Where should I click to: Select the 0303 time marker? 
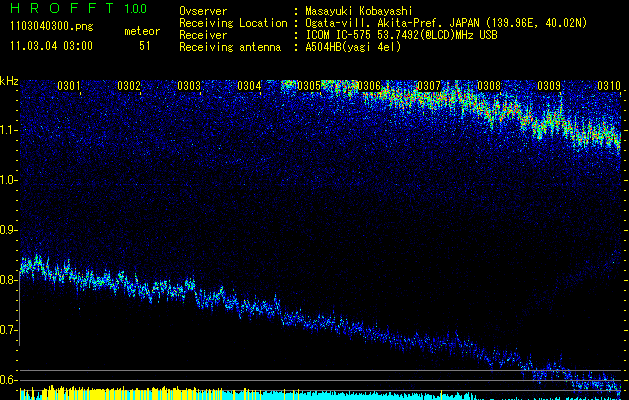coord(189,86)
